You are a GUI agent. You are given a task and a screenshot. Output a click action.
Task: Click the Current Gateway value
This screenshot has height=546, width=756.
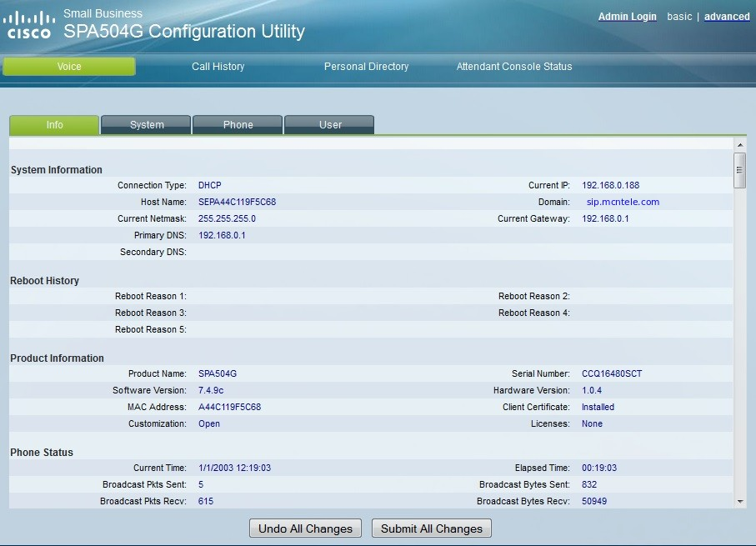[x=605, y=218]
